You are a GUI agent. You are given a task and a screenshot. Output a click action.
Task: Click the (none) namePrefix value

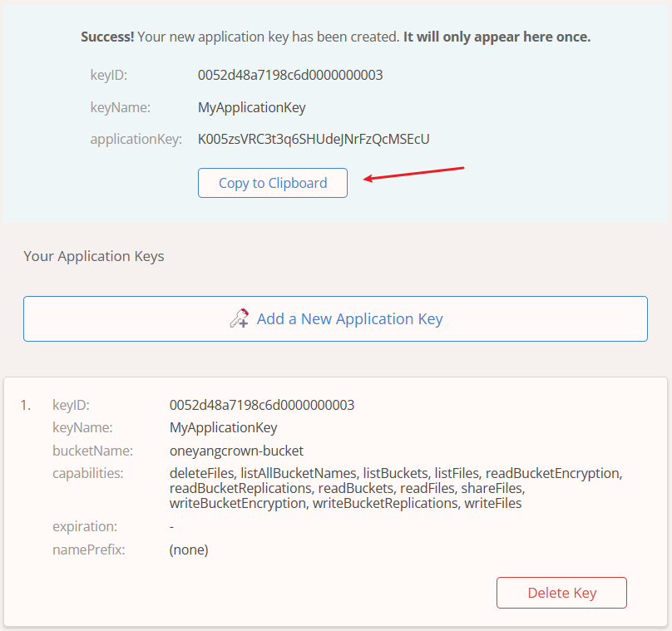pyautogui.click(x=189, y=550)
